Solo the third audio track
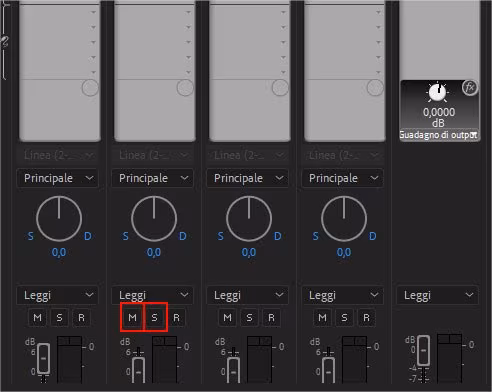 click(249, 317)
